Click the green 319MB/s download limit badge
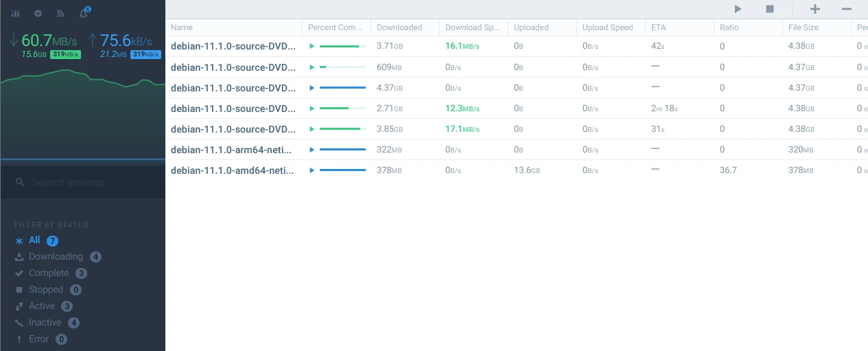The height and width of the screenshot is (351, 868). (65, 54)
